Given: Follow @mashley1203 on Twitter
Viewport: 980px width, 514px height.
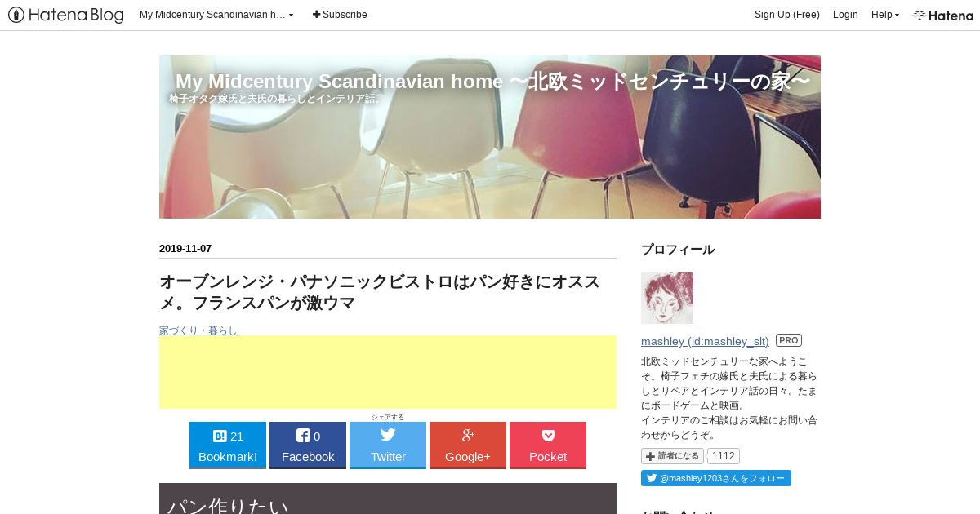Looking at the screenshot, I should coord(716,478).
